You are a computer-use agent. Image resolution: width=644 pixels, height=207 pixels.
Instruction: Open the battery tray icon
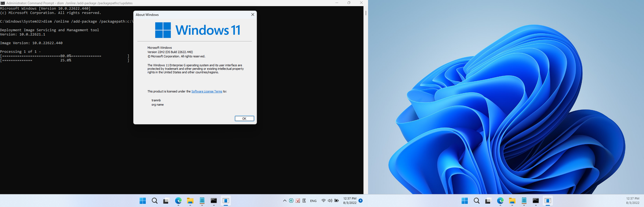click(336, 200)
